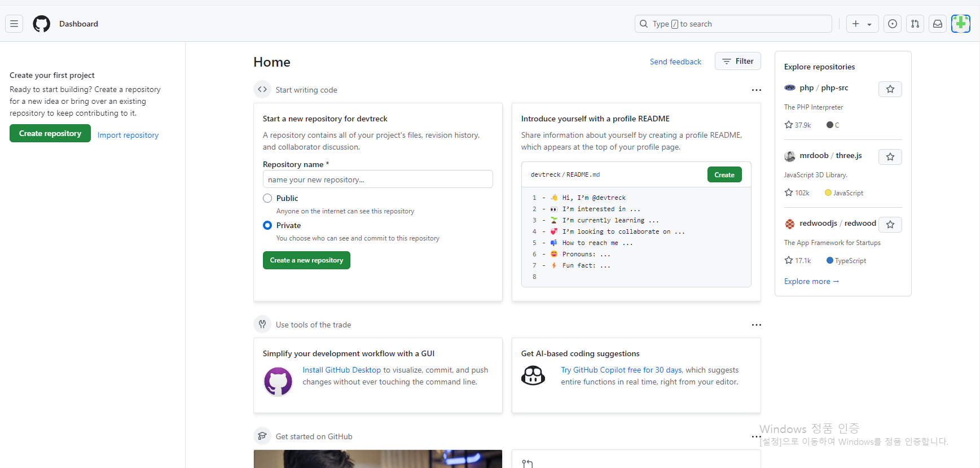Open the Issues circle-dot icon
The height and width of the screenshot is (468, 980).
[893, 24]
